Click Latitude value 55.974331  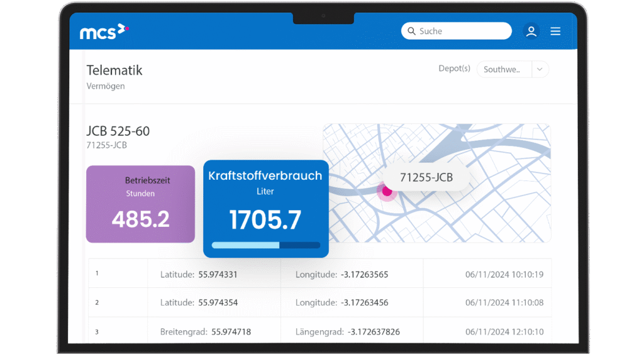click(218, 274)
